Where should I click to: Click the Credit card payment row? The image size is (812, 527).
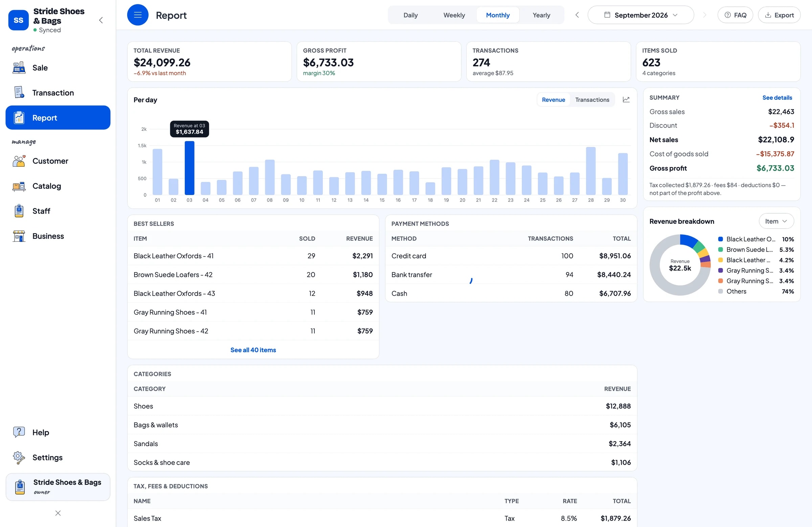[511, 256]
